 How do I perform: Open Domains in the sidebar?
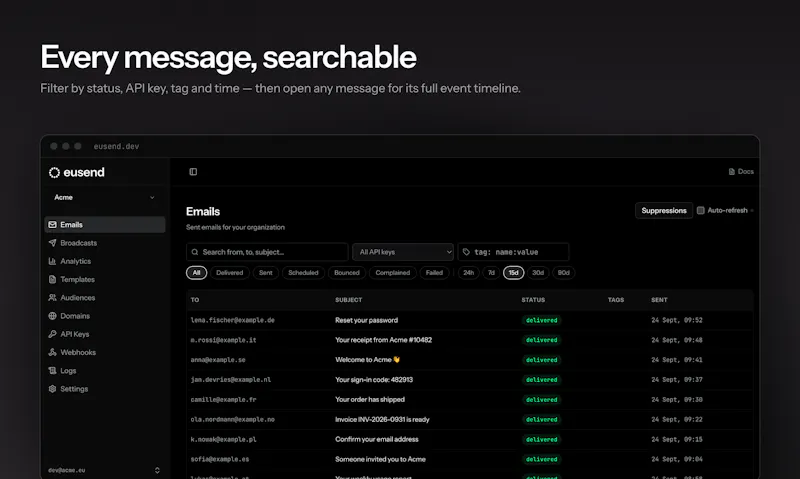click(x=105, y=316)
